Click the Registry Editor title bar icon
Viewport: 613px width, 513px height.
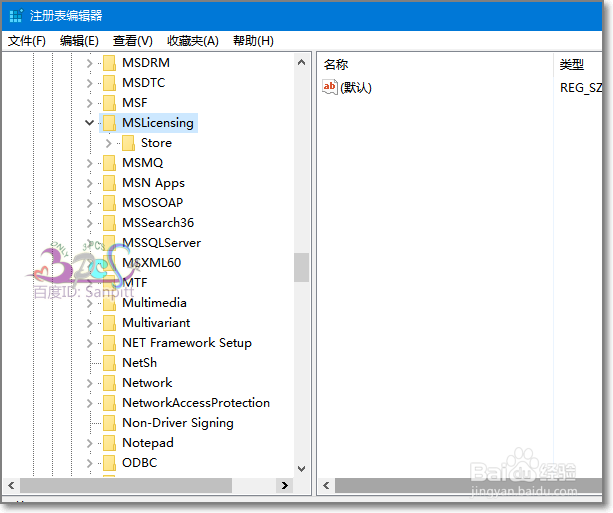pyautogui.click(x=16, y=16)
